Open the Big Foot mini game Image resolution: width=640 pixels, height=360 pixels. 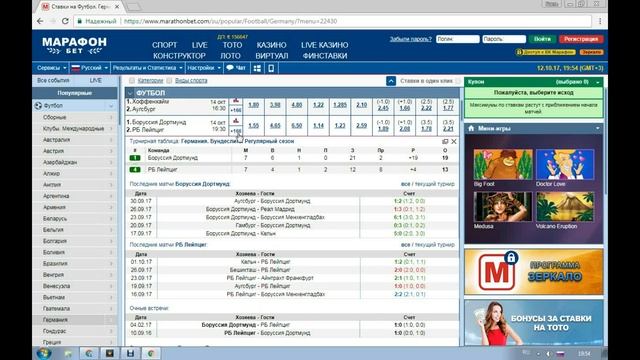(503, 164)
